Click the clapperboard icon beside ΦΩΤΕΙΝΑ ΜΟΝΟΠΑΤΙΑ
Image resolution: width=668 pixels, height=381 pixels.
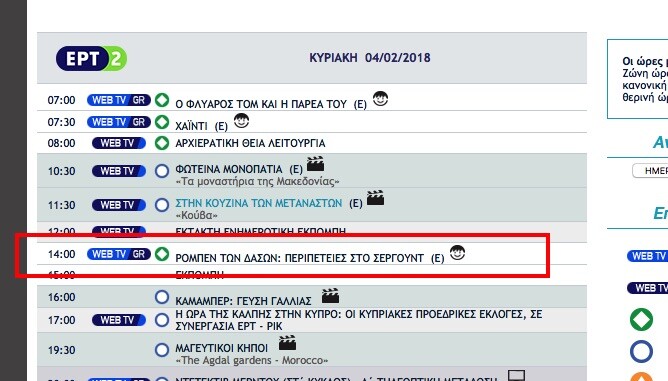click(315, 164)
